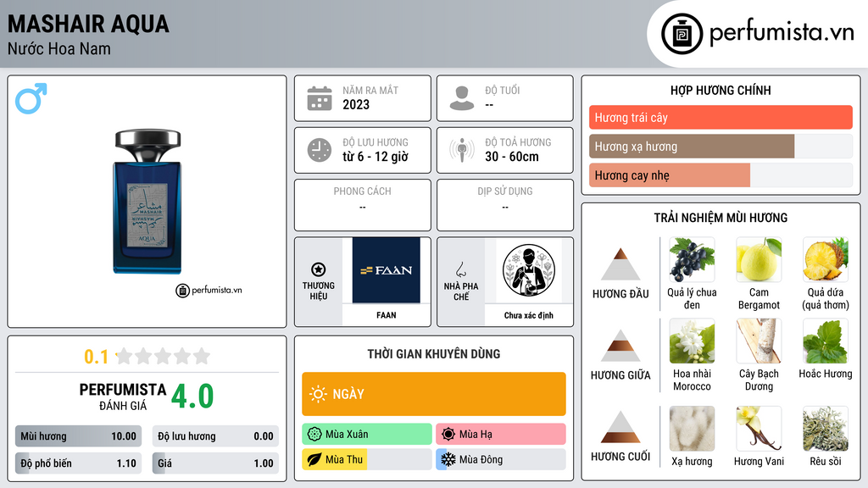Click the Thời gian khuyên dùng heading
This screenshot has height=488, width=868.
tap(434, 354)
